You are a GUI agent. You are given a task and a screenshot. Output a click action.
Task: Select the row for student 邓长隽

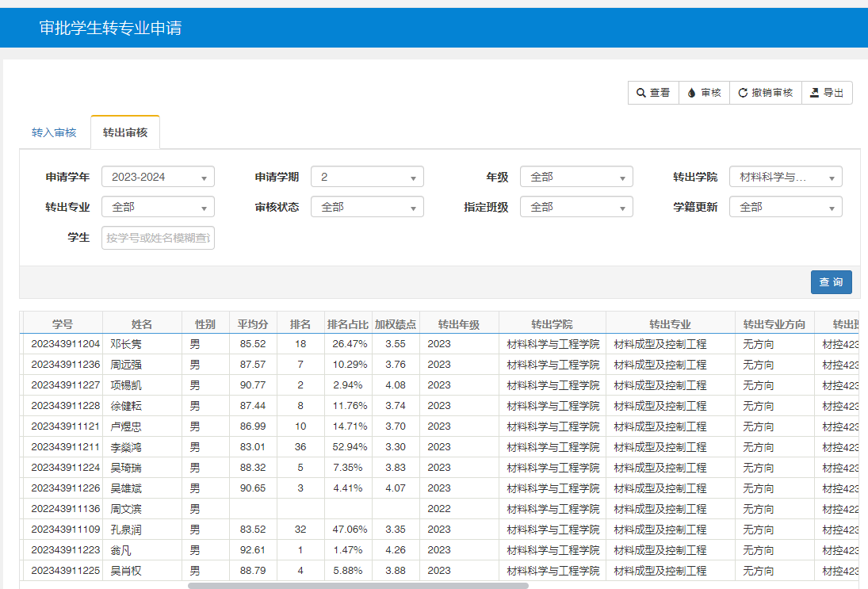click(126, 344)
